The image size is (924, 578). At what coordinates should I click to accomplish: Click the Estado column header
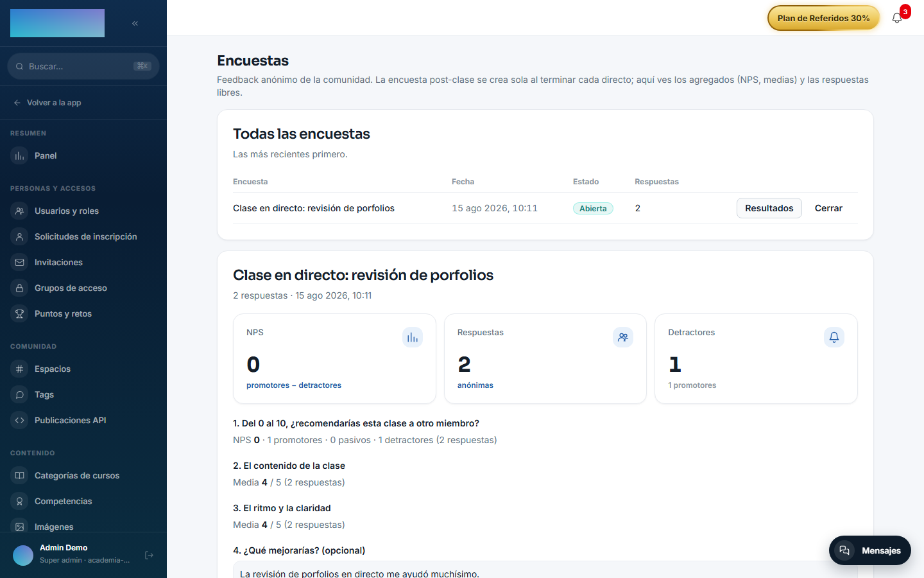click(x=586, y=182)
